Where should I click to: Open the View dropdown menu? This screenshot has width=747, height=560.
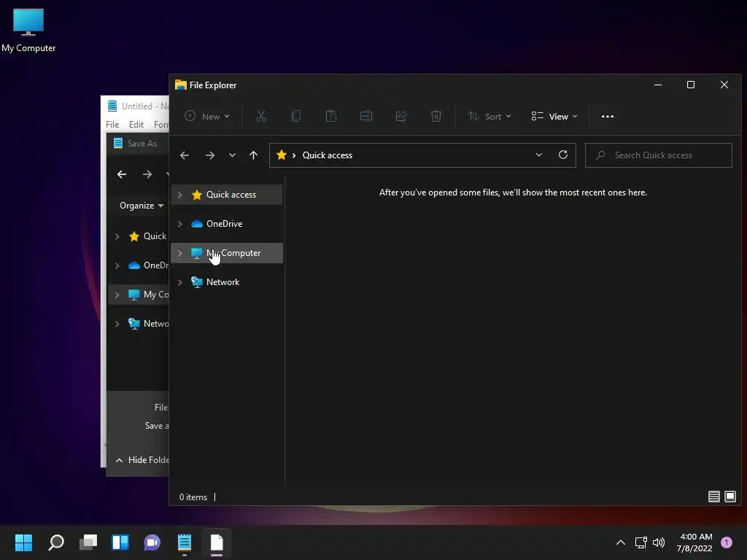[554, 116]
